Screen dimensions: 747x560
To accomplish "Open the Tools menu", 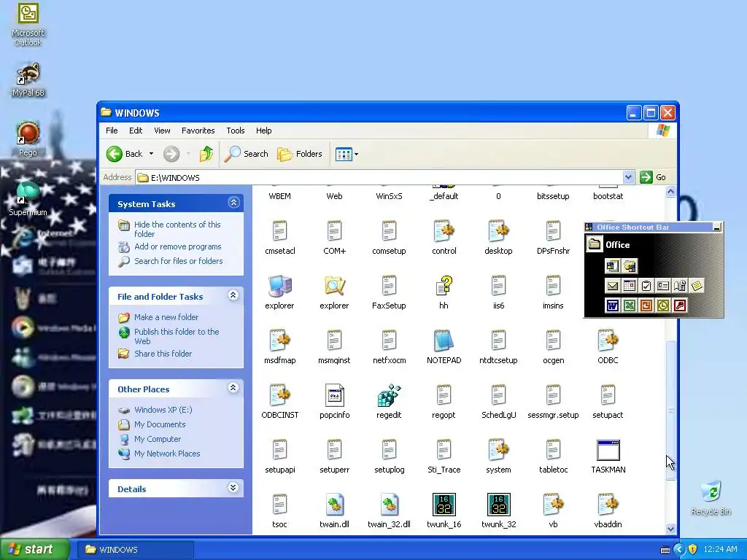I will click(x=236, y=131).
